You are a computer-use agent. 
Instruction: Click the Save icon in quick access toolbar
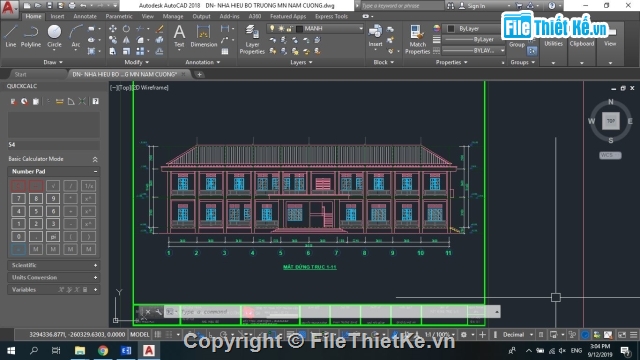(x=49, y=6)
